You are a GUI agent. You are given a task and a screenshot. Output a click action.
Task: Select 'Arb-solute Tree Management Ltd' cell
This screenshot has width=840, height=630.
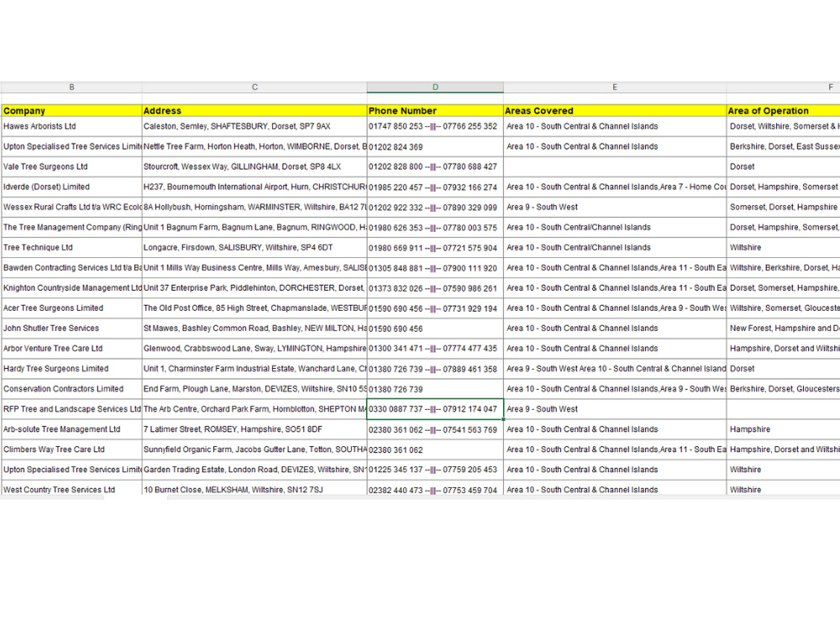[71, 429]
